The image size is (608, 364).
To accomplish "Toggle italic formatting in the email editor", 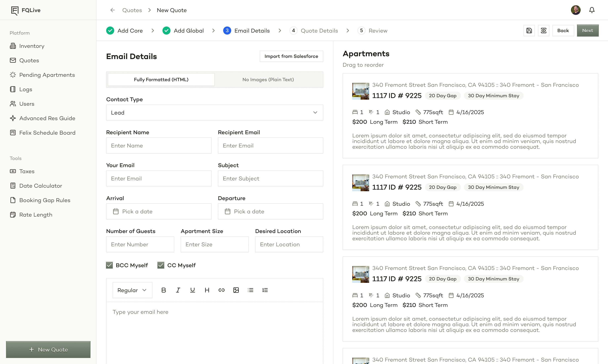I will (x=178, y=290).
